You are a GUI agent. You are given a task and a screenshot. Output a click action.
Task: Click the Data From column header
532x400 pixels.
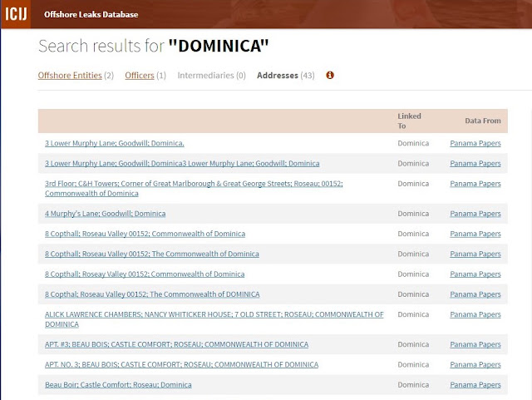(x=482, y=121)
